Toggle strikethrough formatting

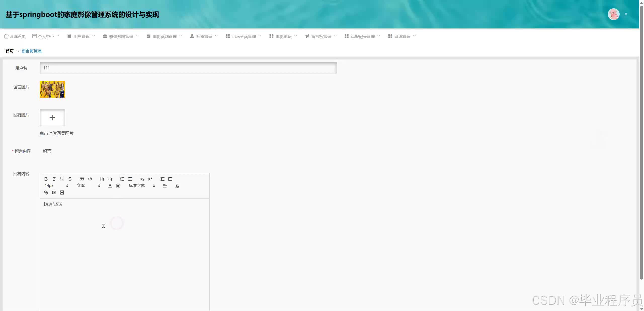(70, 179)
